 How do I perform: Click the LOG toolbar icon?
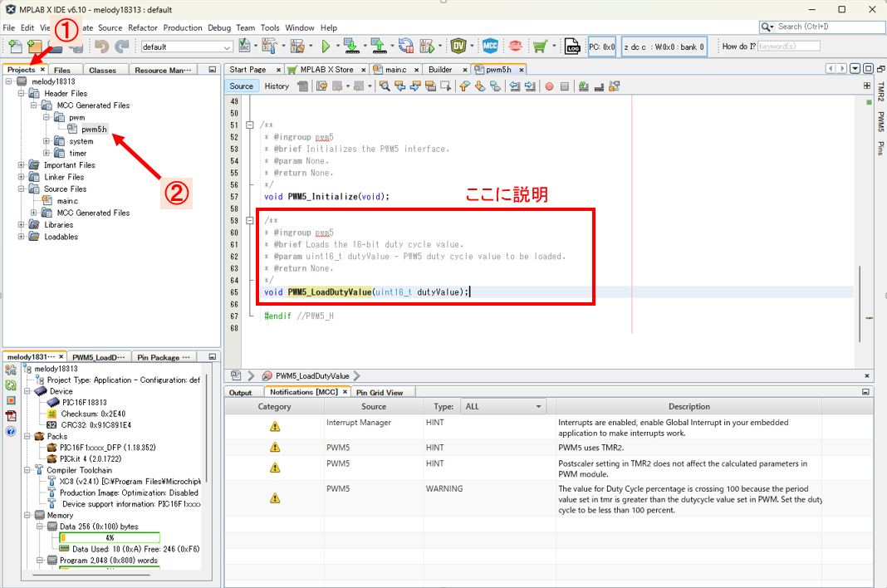pos(572,47)
